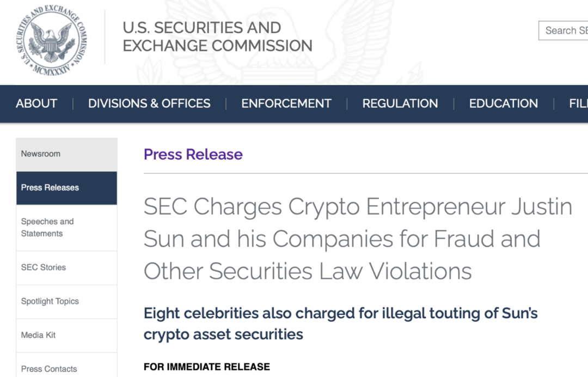This screenshot has width=588, height=377.
Task: Open the REGULATION menu
Action: click(x=400, y=104)
